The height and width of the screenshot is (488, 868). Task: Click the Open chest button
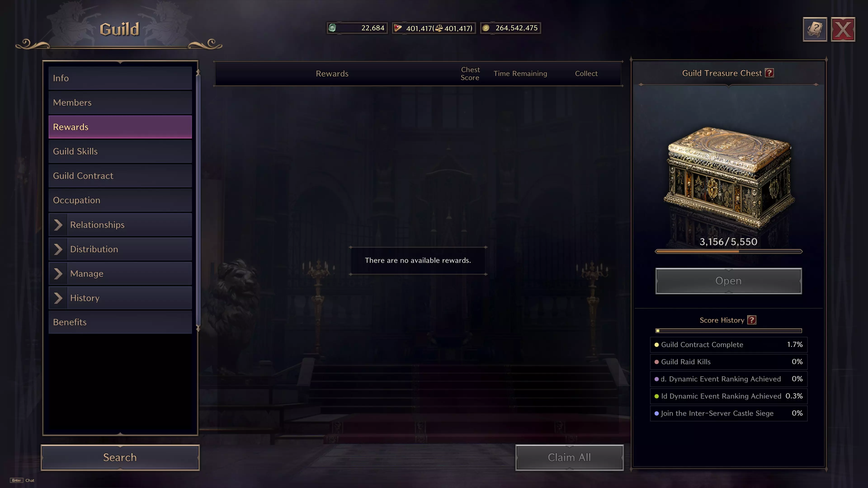[x=729, y=281]
